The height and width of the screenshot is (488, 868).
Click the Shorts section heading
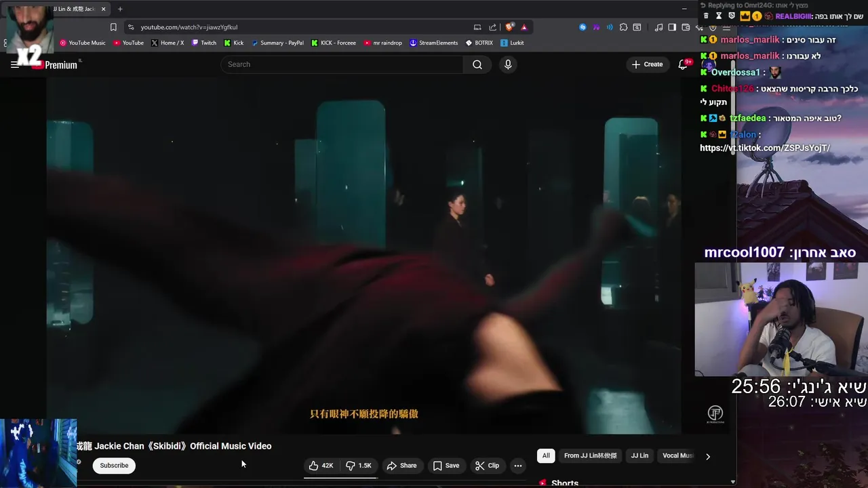[565, 483]
